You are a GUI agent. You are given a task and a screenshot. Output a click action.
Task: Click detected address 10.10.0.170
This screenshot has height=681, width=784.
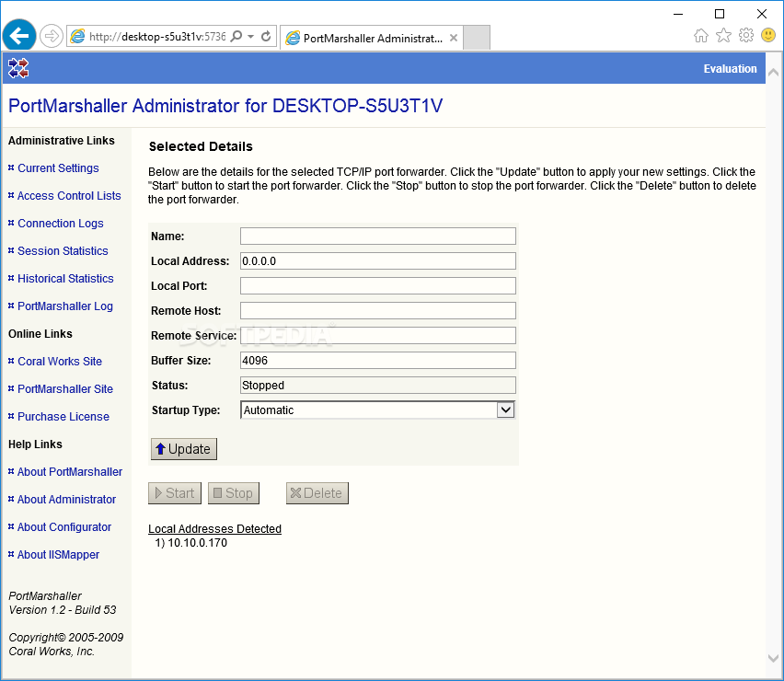point(197,543)
